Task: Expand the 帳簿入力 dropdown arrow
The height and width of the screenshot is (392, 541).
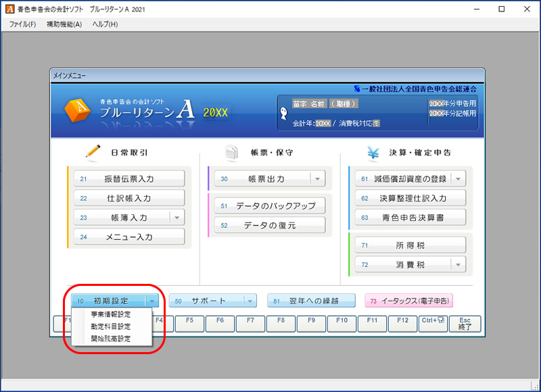Action: pyautogui.click(x=177, y=218)
